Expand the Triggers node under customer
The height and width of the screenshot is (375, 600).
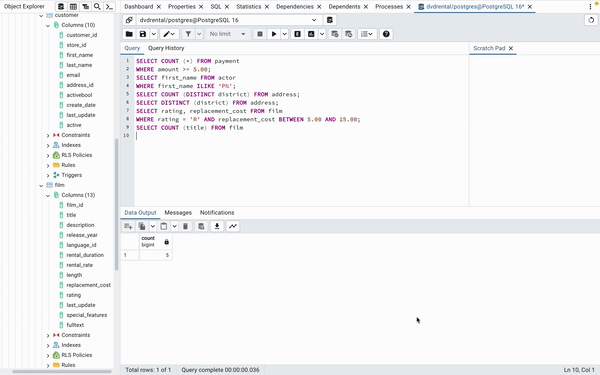click(48, 175)
